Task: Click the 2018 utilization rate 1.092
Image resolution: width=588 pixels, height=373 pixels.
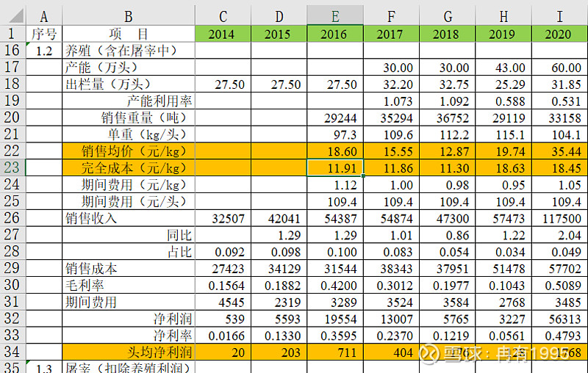Action: tap(448, 101)
